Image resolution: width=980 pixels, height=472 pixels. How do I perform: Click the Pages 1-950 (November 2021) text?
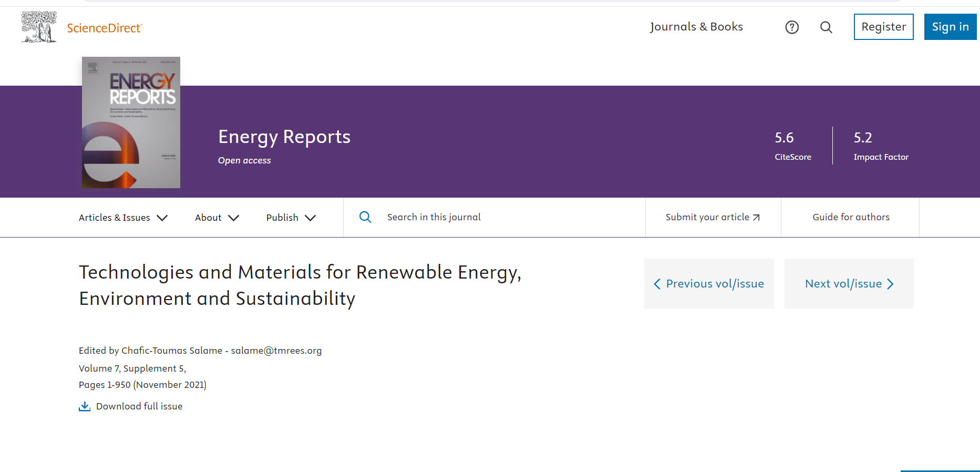(142, 385)
